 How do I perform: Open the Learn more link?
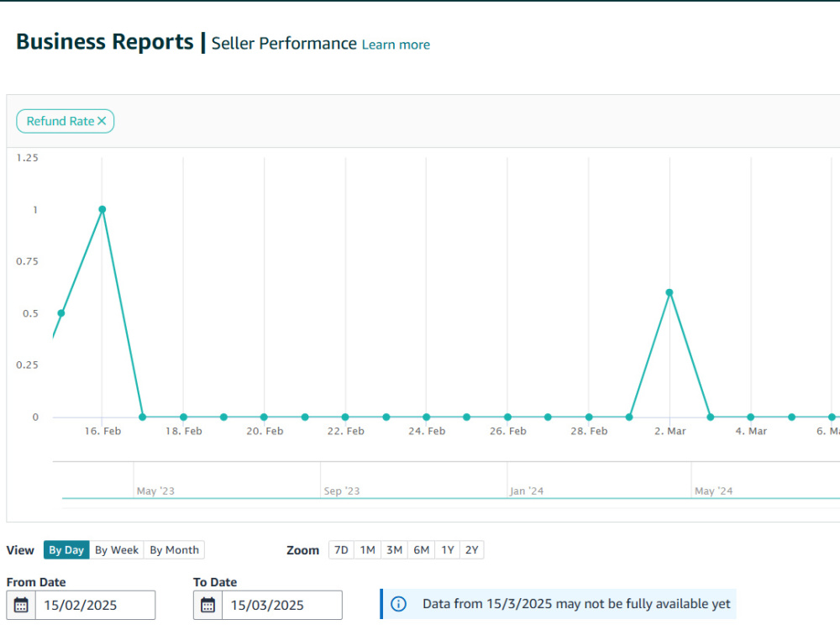point(396,45)
